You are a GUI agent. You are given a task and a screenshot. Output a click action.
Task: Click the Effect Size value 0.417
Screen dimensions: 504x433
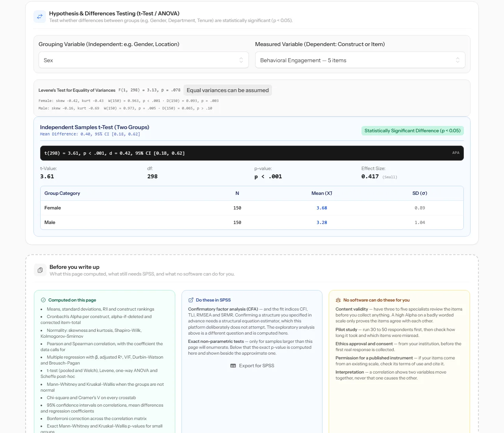tap(370, 176)
